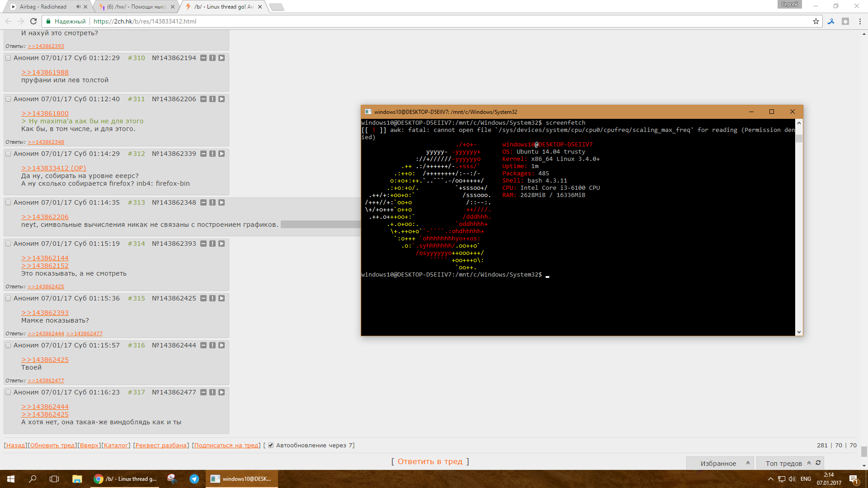
Task: Switch to Airbag - Radiohead tab
Action: tap(43, 7)
